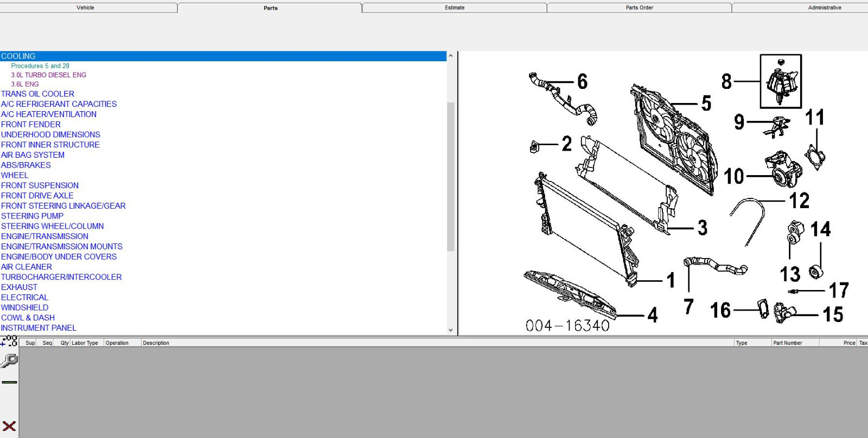This screenshot has height=438, width=868.
Task: Open A/C HEATER/VENTILATION category
Action: (x=49, y=114)
